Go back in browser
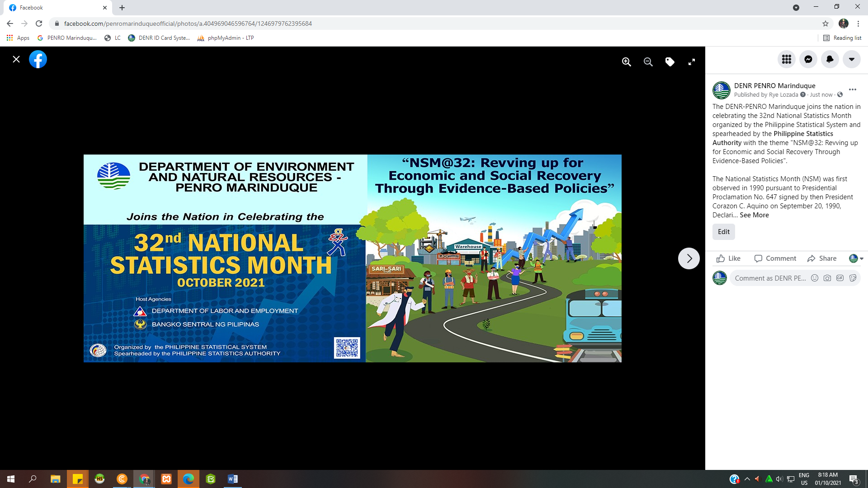Image resolution: width=868 pixels, height=488 pixels. 10,23
